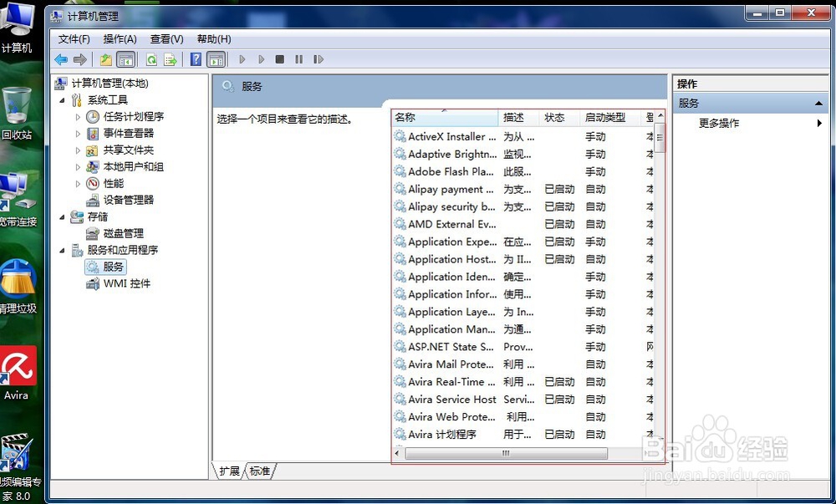
Task: Open the 宽带连接 desktop shortcut
Action: pos(18,199)
